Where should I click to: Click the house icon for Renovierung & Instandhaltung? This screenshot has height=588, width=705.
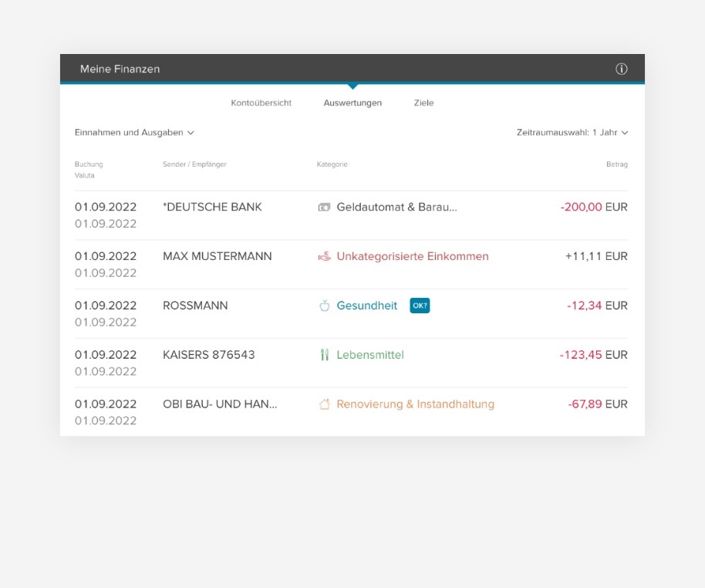pyautogui.click(x=325, y=404)
